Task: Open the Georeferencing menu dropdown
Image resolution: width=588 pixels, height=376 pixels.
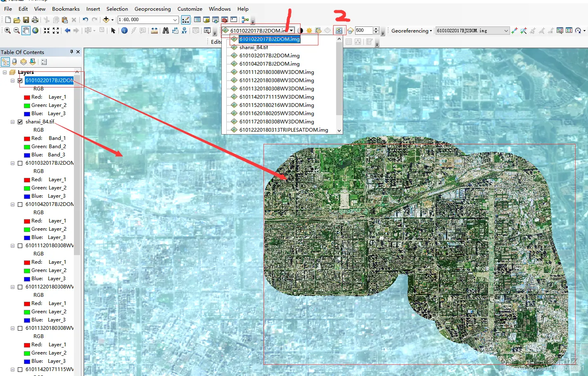Action: point(412,31)
